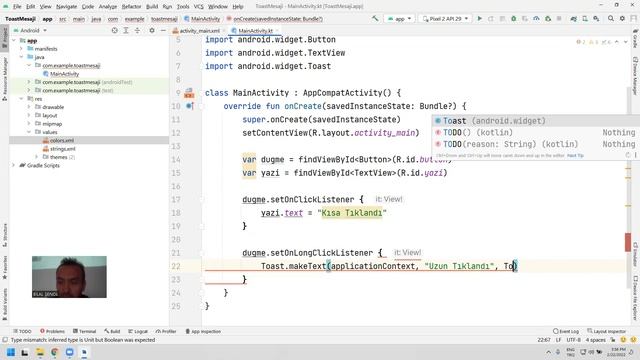This screenshot has height=360, width=640.
Task: Open IDE settings gear in main toolbar
Action: [622, 19]
